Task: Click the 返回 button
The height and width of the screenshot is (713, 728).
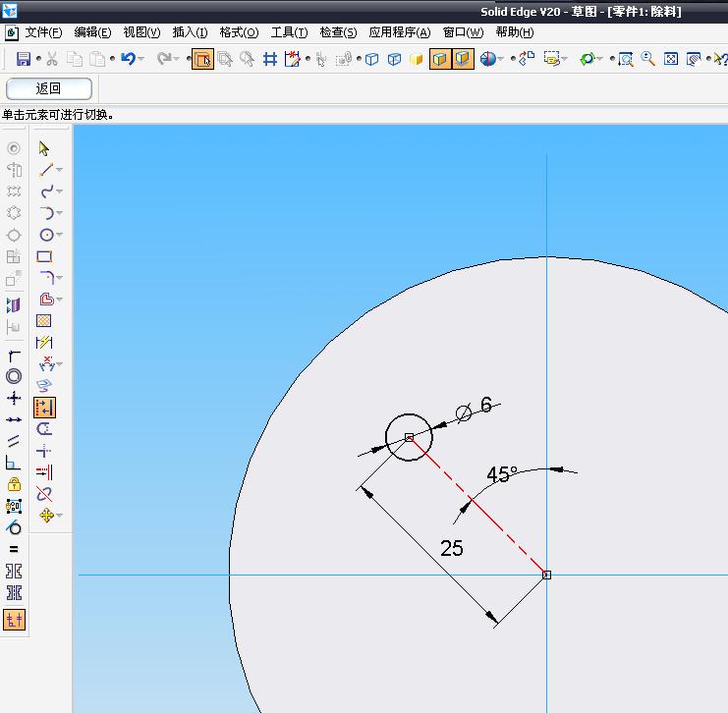Action: coord(49,88)
